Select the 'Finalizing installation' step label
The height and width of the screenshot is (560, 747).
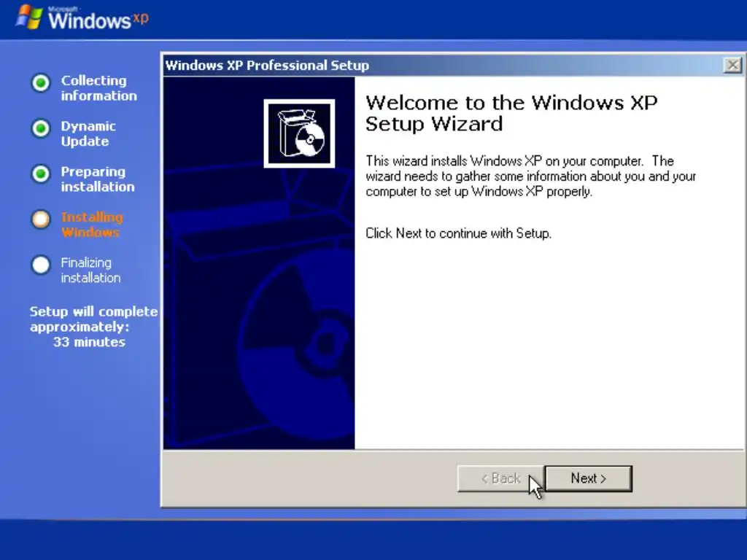(x=90, y=270)
